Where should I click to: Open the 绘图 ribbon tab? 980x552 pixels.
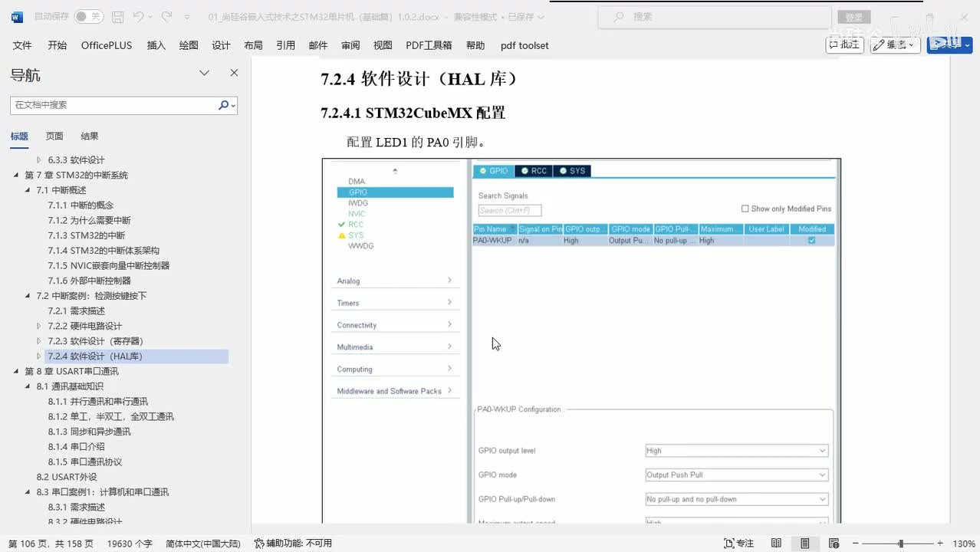pos(189,45)
